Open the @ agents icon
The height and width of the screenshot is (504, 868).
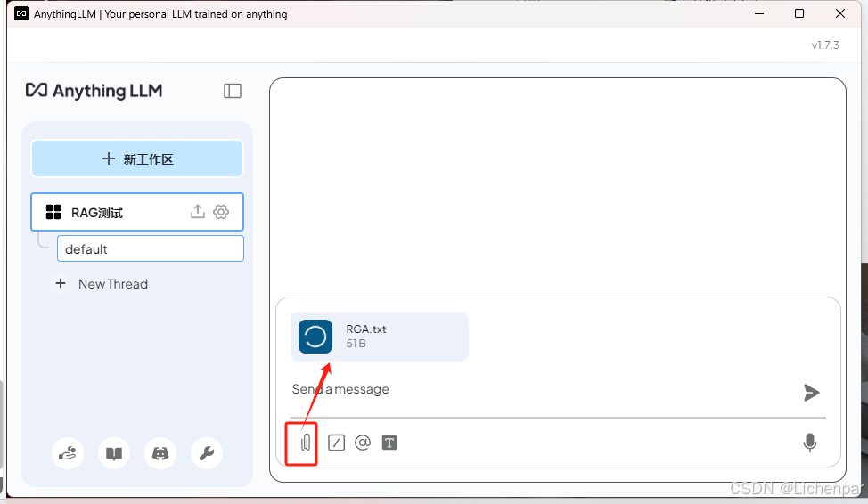tap(363, 443)
